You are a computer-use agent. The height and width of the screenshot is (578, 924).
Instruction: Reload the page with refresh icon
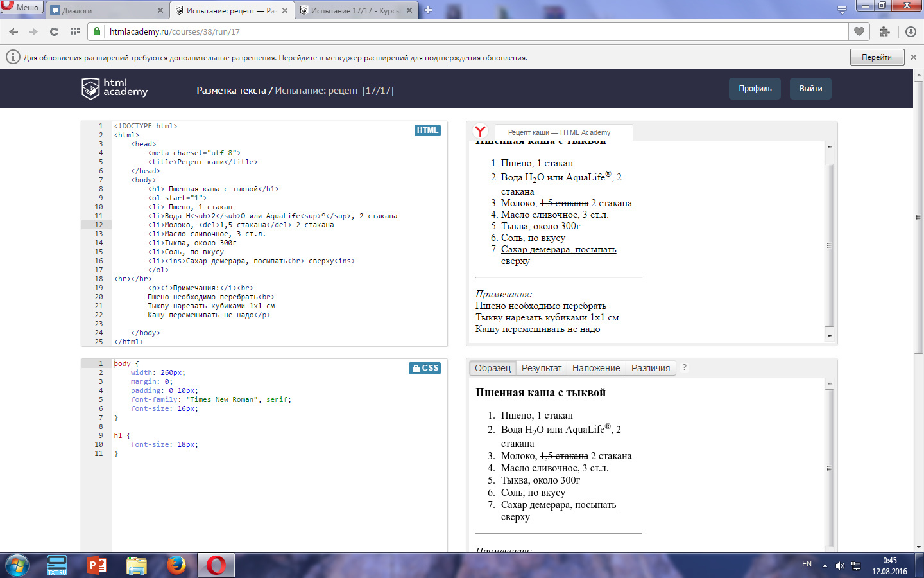pyautogui.click(x=54, y=31)
